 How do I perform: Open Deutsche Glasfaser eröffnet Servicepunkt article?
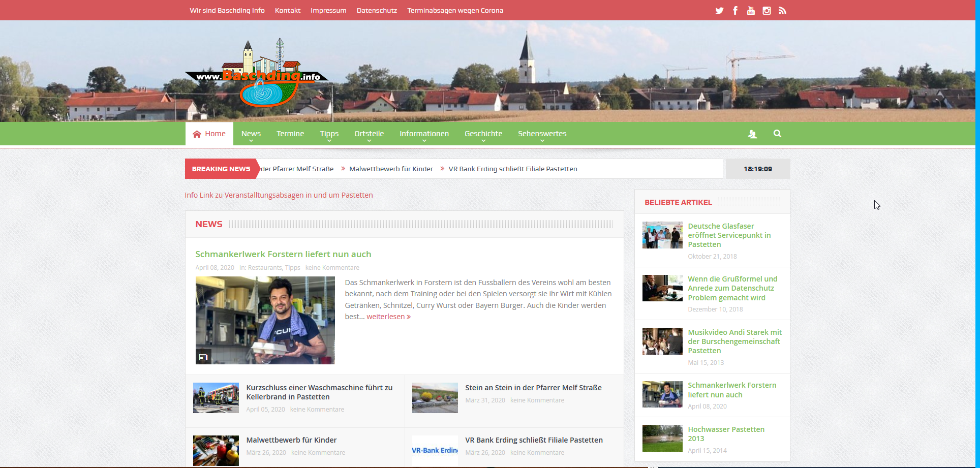(729, 235)
